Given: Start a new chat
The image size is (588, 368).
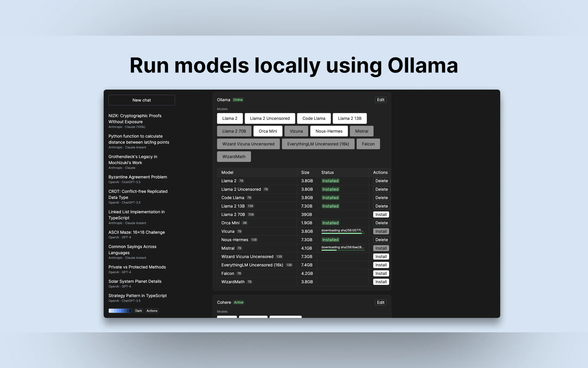Looking at the screenshot, I should (141, 100).
